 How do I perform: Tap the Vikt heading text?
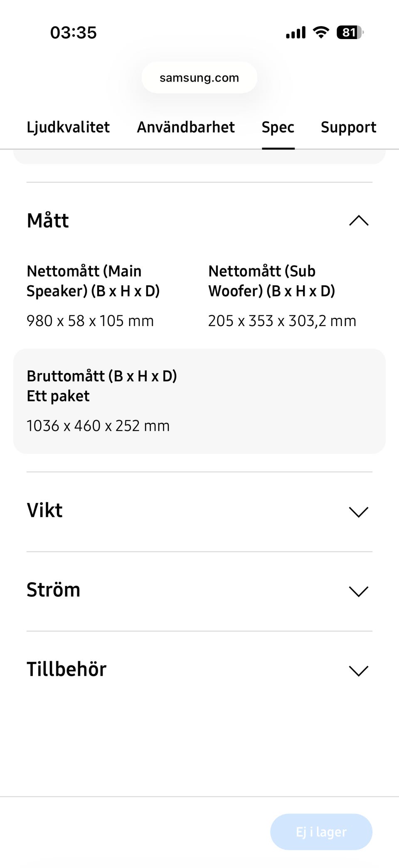coord(45,510)
